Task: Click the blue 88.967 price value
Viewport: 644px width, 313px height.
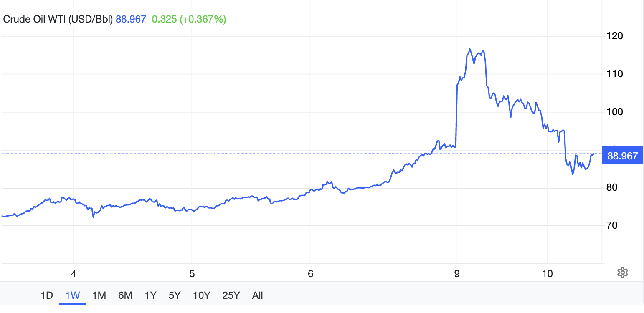Action: click(x=130, y=19)
